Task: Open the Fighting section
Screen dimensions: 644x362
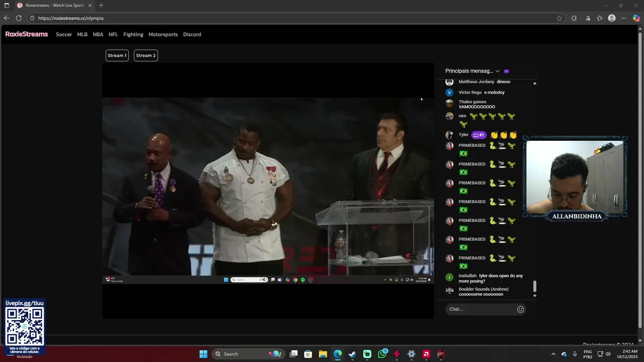Action: click(133, 35)
